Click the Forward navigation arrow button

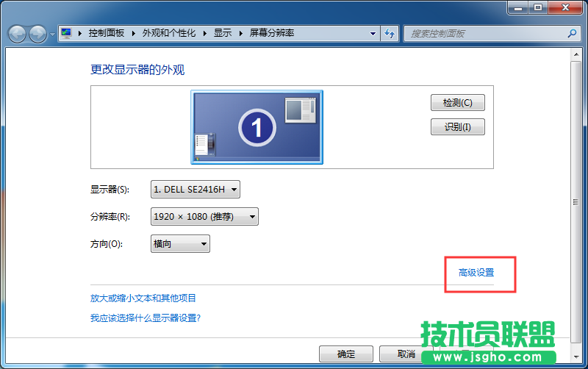pyautogui.click(x=38, y=34)
